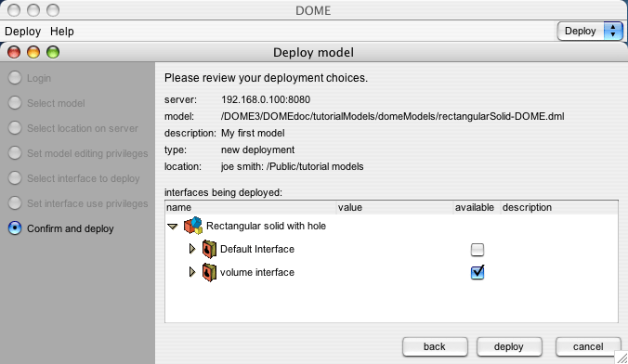
Task: Select the volume interface row text
Action: coord(257,272)
